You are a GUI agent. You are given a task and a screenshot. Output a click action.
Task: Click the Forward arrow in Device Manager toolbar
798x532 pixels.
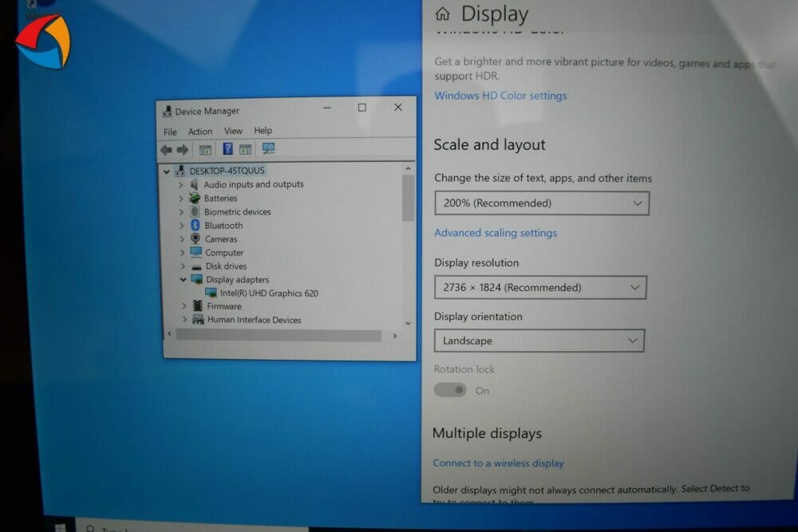[183, 150]
